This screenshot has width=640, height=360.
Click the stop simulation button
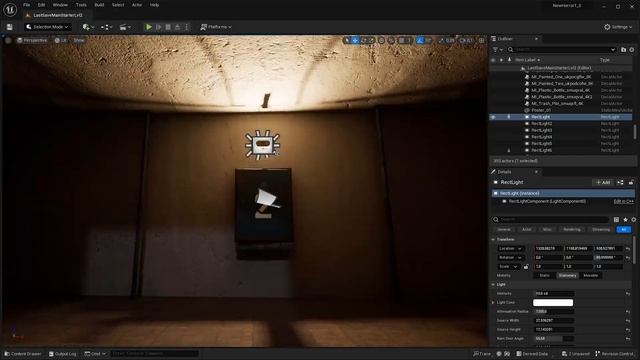[168, 27]
